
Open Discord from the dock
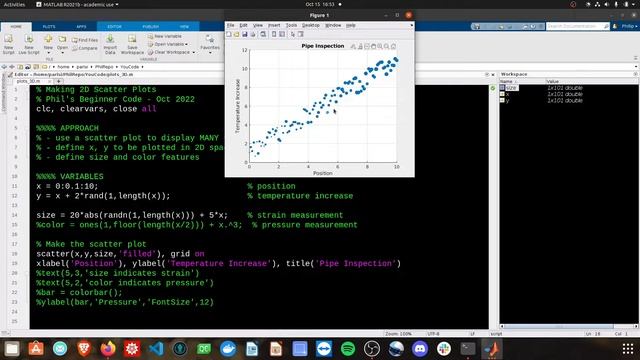pyautogui.click(x=420, y=349)
